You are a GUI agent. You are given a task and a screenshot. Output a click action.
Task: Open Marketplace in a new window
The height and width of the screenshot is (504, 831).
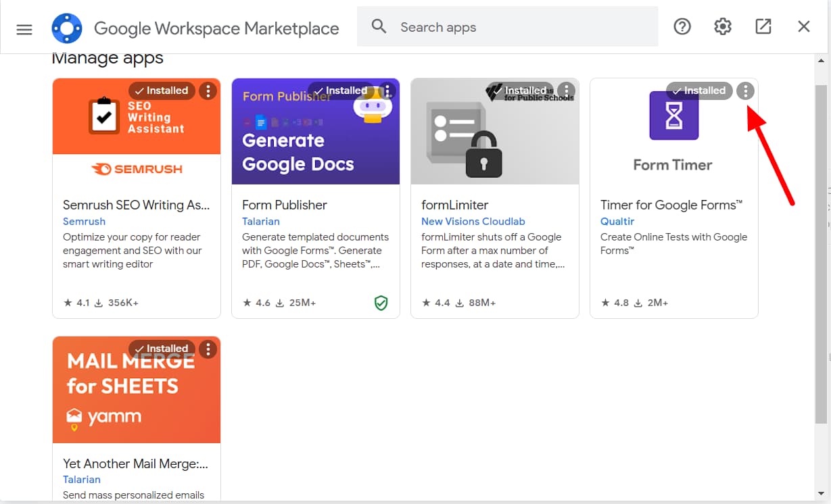[763, 27]
